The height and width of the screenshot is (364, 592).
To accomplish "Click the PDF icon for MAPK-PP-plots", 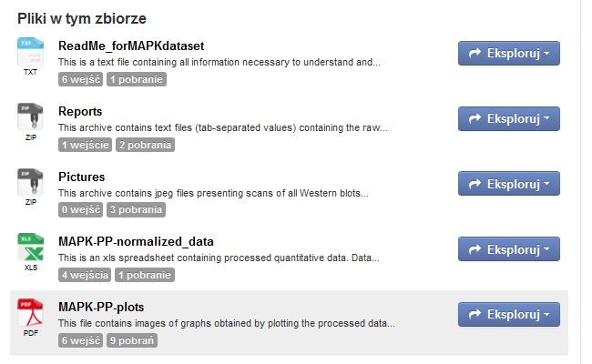I will click(x=30, y=313).
